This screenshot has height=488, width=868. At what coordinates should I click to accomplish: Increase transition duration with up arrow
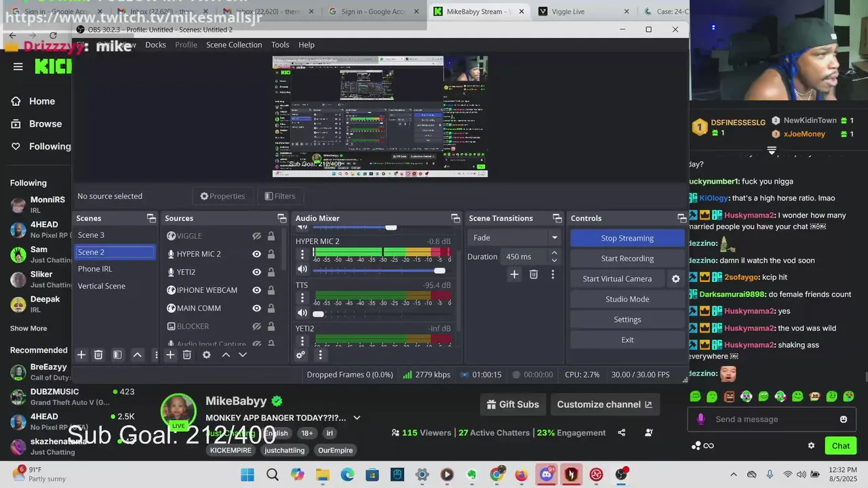click(554, 253)
